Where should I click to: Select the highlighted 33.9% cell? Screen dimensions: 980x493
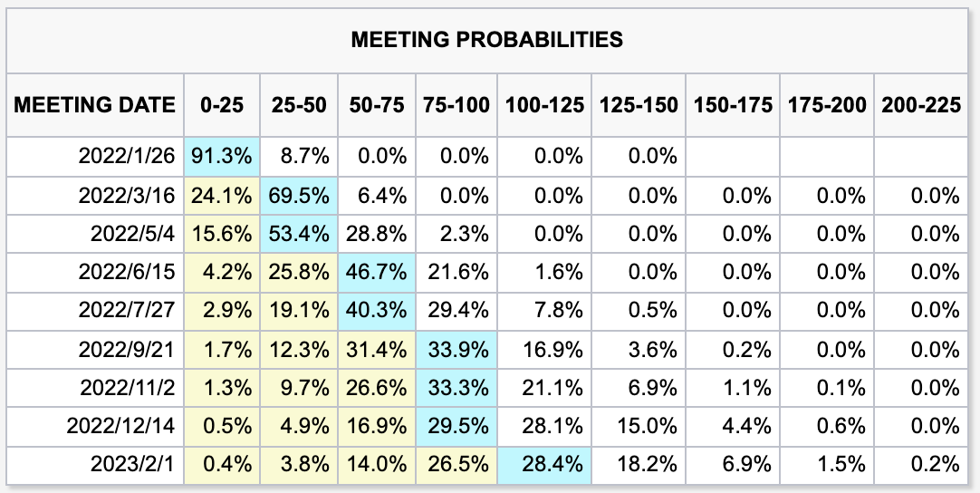click(x=456, y=349)
